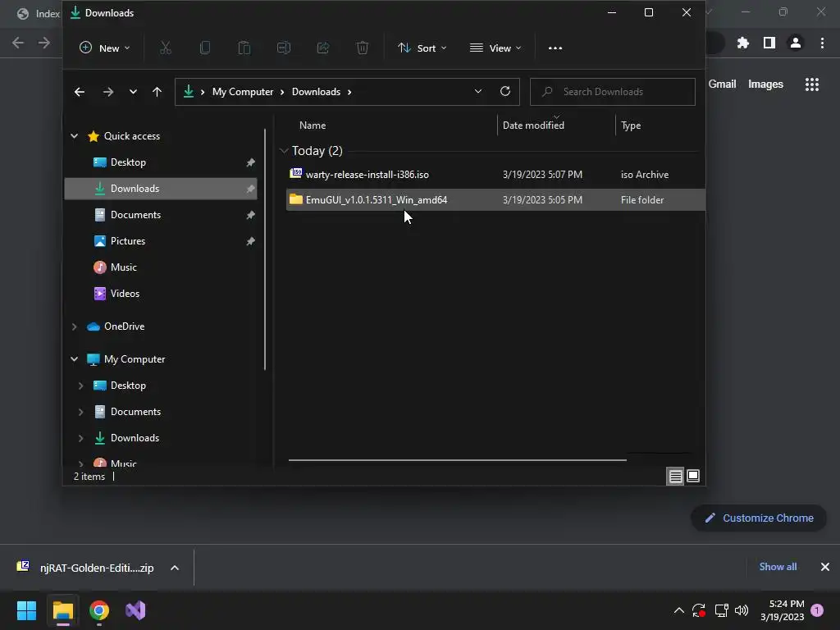The width and height of the screenshot is (840, 630).
Task: Click the network tray icon
Action: point(721,610)
